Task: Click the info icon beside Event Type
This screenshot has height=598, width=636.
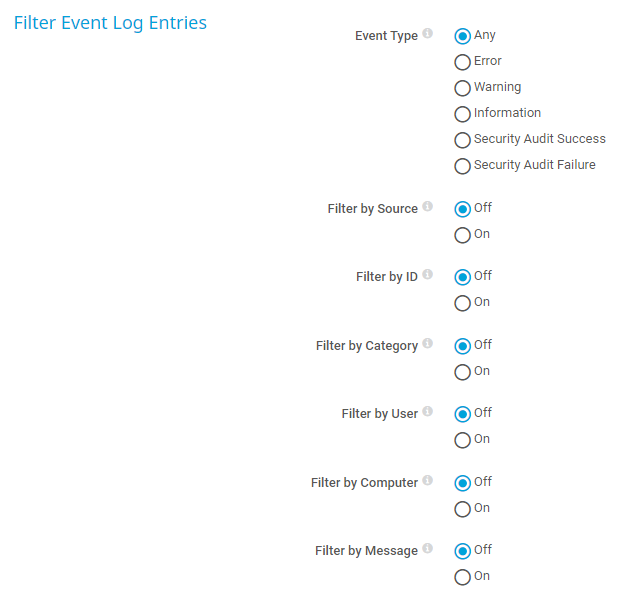Action: (428, 34)
